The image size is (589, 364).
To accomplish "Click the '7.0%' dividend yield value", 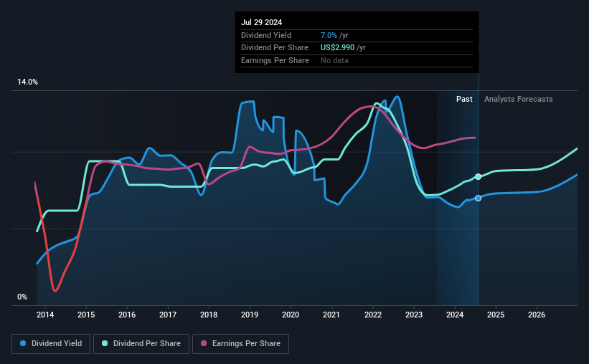I will [329, 35].
